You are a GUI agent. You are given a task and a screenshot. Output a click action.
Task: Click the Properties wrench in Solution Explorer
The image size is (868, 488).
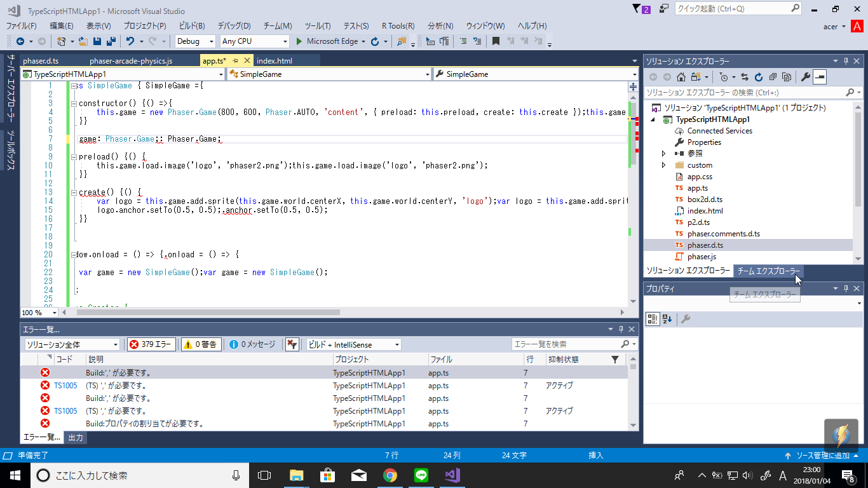tap(806, 77)
